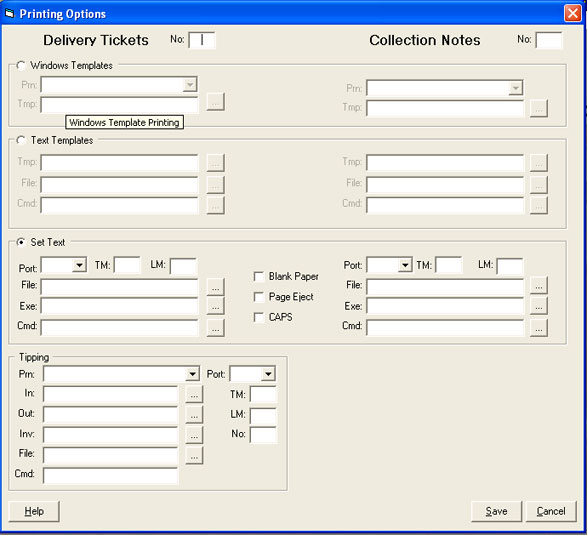
Task: Click Delivery Tickets Set Text File field
Action: coord(119,287)
